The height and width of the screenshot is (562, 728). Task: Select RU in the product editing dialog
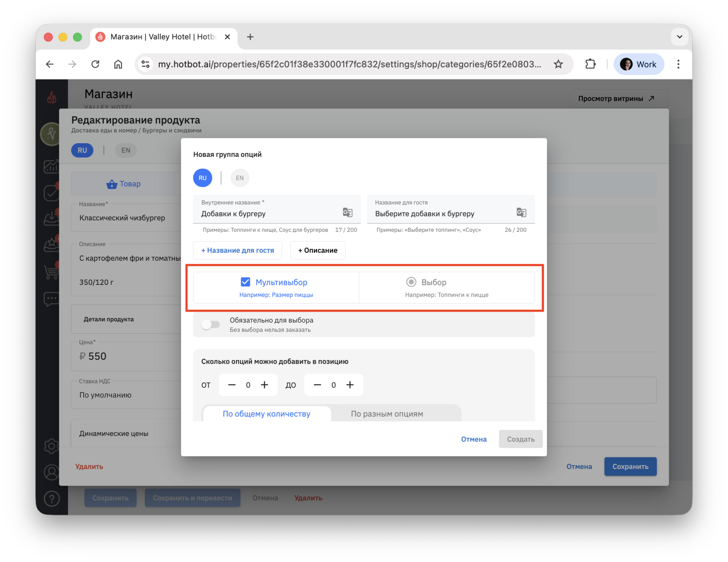coord(82,150)
